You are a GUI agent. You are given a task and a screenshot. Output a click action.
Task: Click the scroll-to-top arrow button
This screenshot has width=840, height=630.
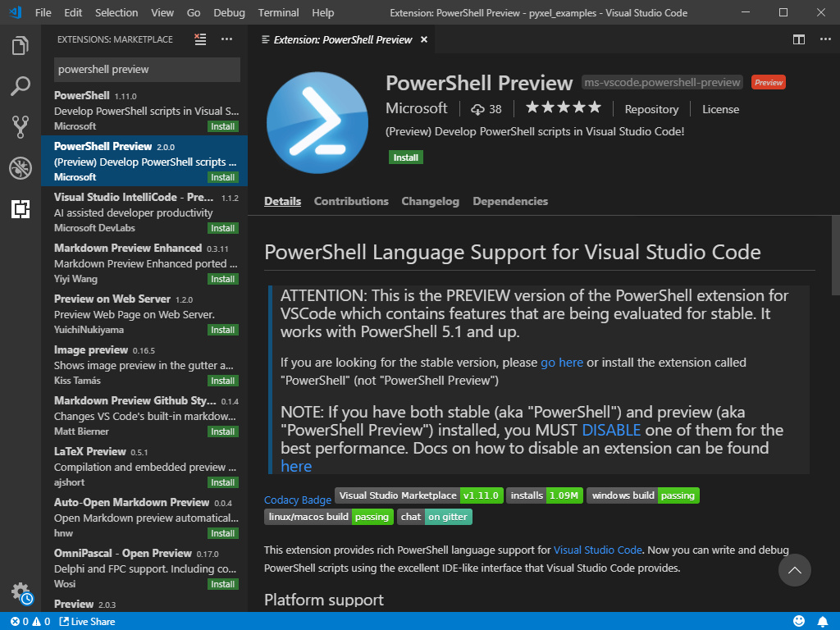pyautogui.click(x=793, y=570)
